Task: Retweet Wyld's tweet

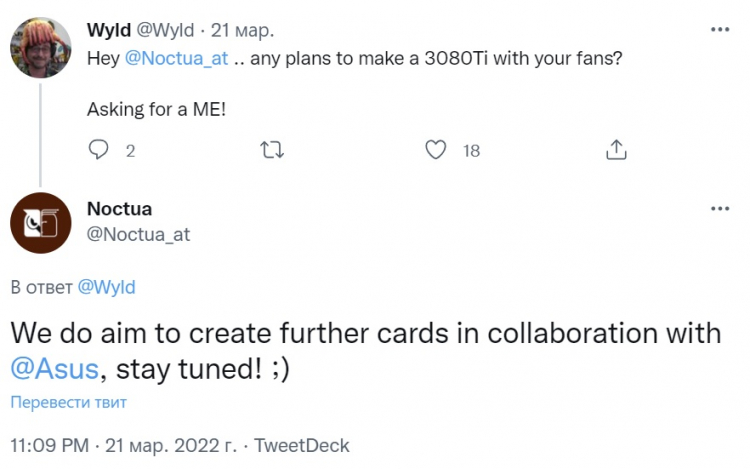Action: 271,150
